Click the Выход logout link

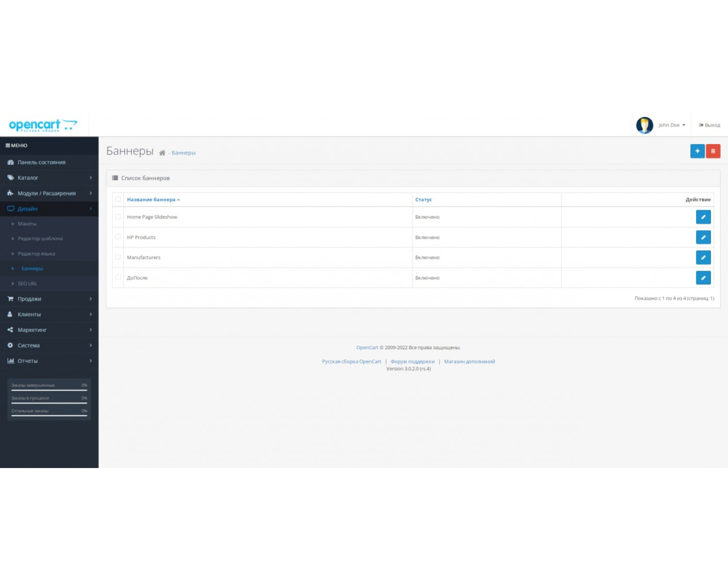[709, 125]
